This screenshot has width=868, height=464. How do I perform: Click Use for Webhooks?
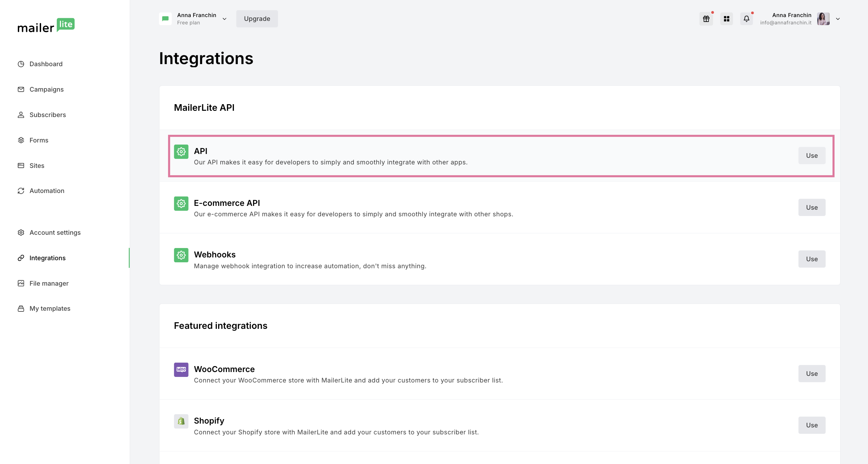[x=812, y=259]
